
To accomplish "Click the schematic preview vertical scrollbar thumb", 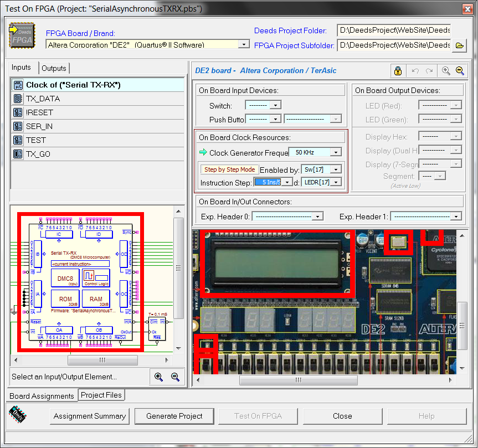I will 179,268.
